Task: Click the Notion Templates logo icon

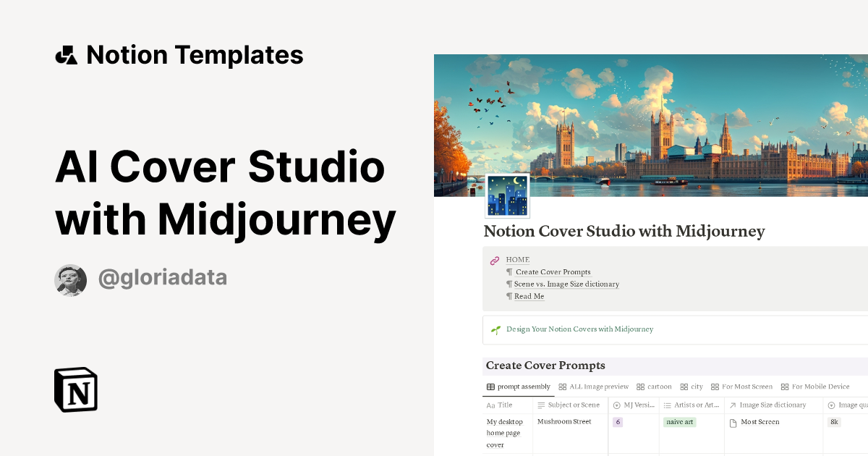Action: click(x=66, y=54)
